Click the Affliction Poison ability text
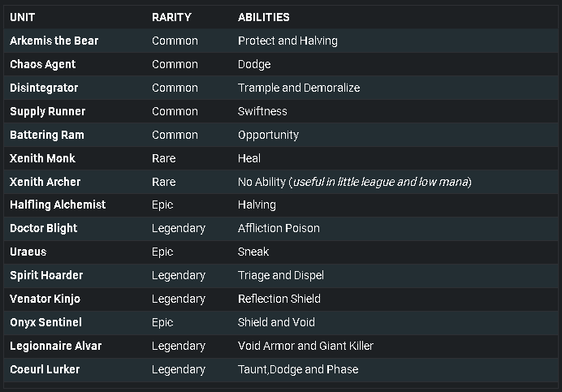Image resolution: width=562 pixels, height=392 pixels. point(279,228)
